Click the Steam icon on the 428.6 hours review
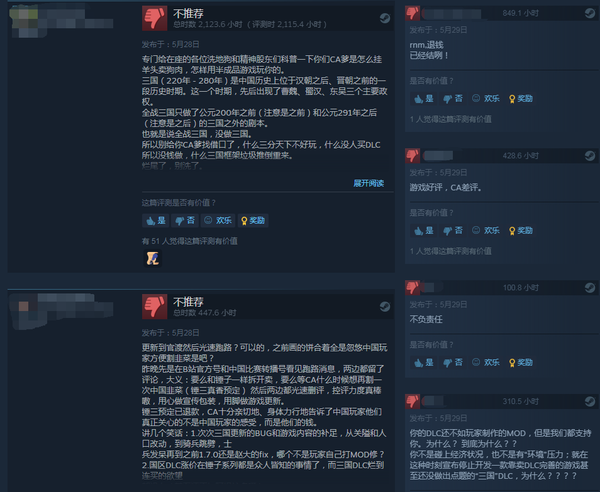 (590, 156)
